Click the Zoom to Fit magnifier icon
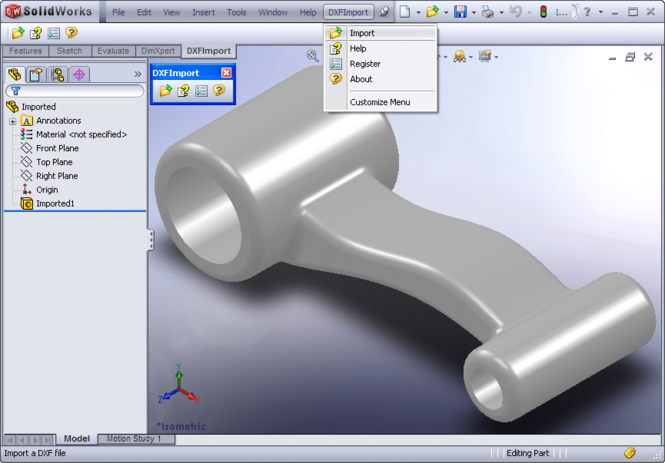The width and height of the screenshot is (665, 463). pyautogui.click(x=313, y=56)
